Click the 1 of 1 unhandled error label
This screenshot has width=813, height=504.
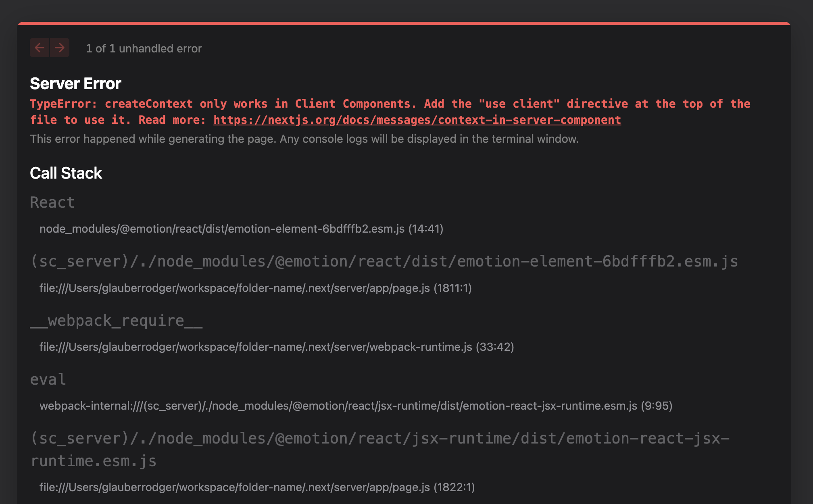(144, 48)
